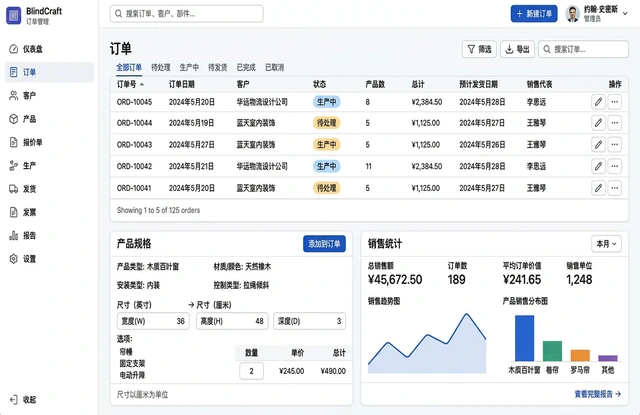
Task: Expand the user account menu chevron
Action: (x=625, y=14)
